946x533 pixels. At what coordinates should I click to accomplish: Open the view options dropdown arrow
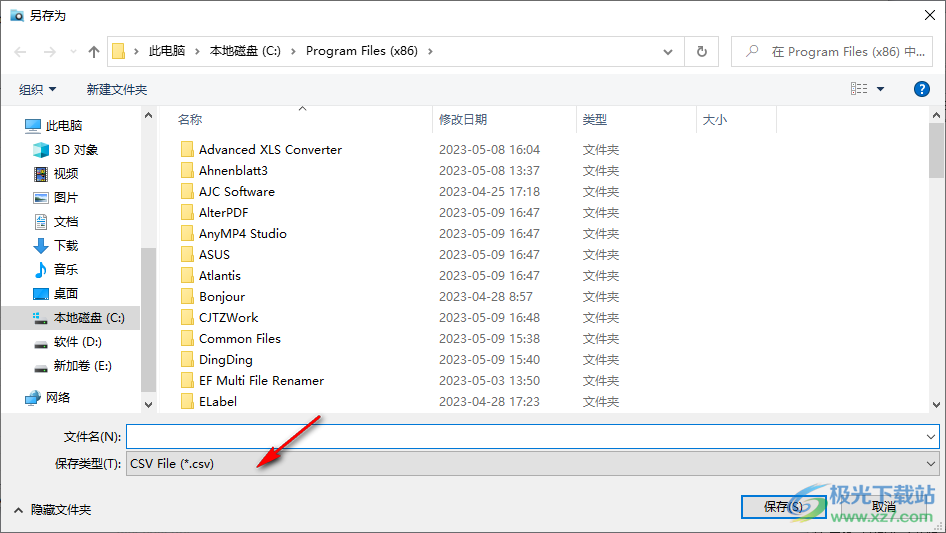(x=880, y=89)
